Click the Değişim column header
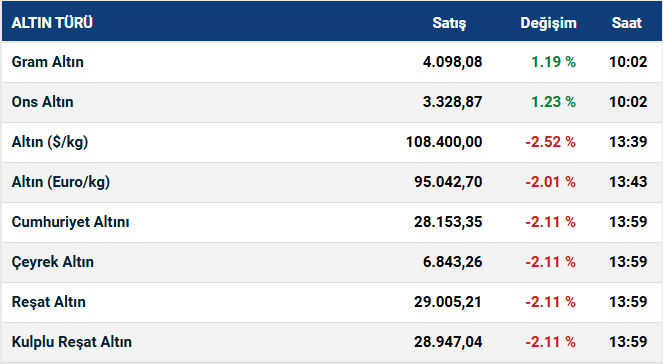 pos(548,23)
